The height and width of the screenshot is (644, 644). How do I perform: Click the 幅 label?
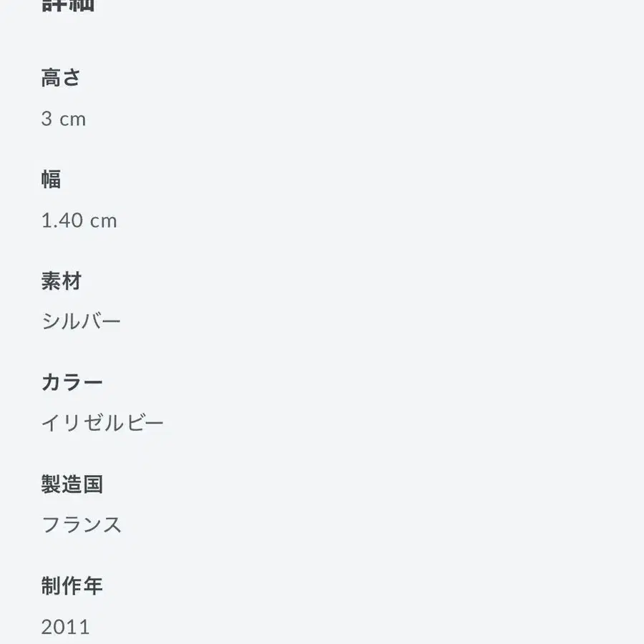pos(51,179)
